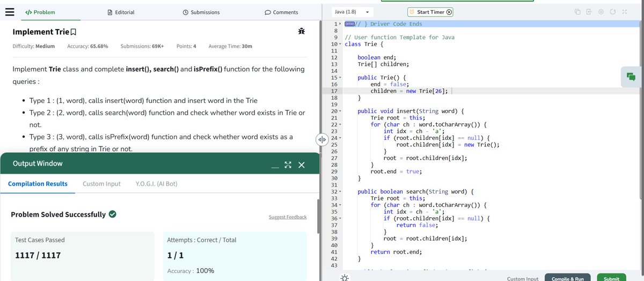Click the panel splitter handle icon

pyautogui.click(x=322, y=139)
